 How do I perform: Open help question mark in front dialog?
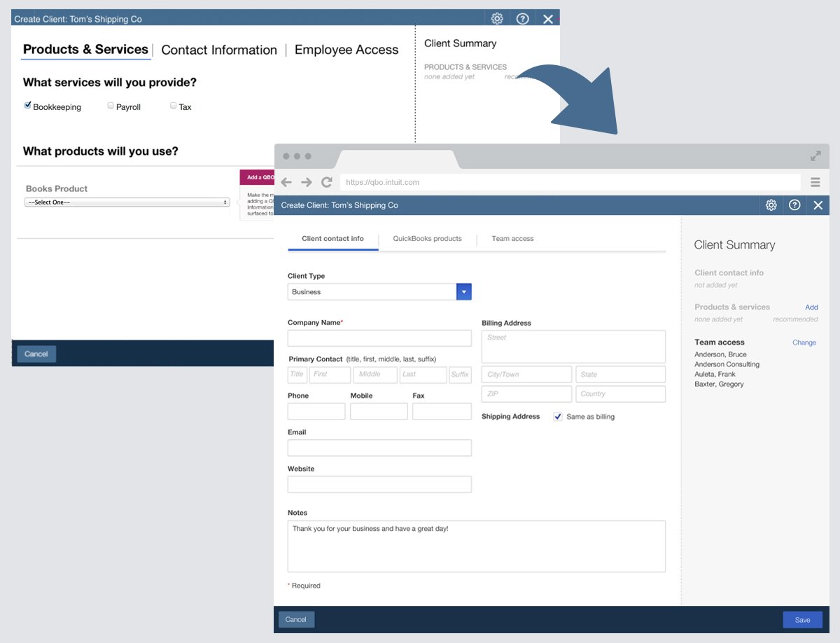pyautogui.click(x=794, y=205)
